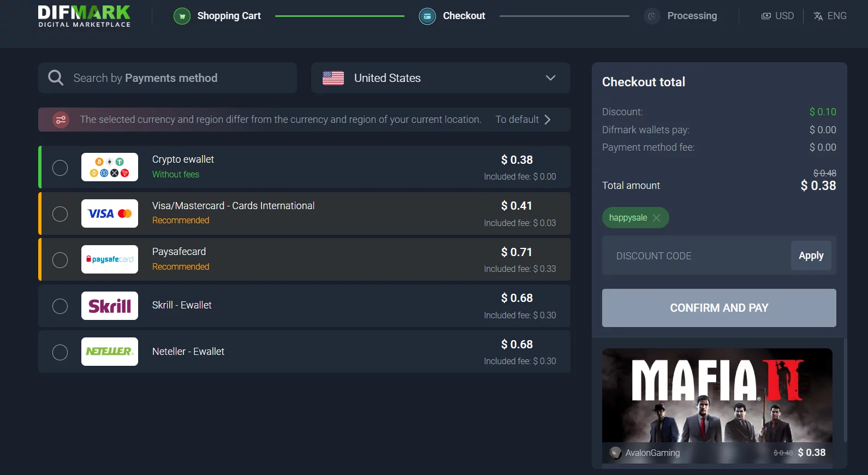Click the $ 0.71 Paysafecard price
Screen dimensions: 868x475
[x=516, y=252]
